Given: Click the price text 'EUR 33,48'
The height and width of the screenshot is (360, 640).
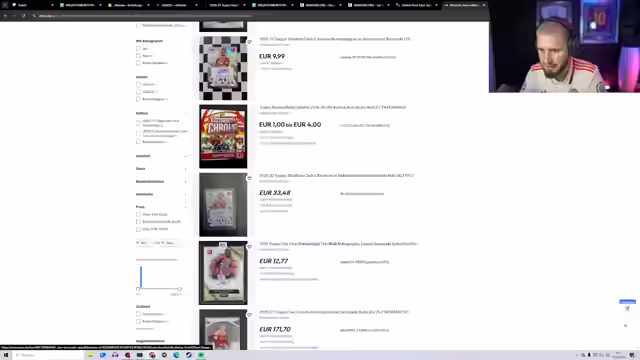Looking at the screenshot, I should (x=275, y=193).
